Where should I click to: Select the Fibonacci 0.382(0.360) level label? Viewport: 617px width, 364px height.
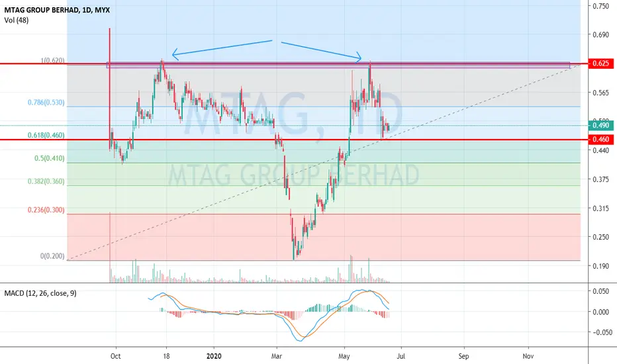[x=46, y=181]
